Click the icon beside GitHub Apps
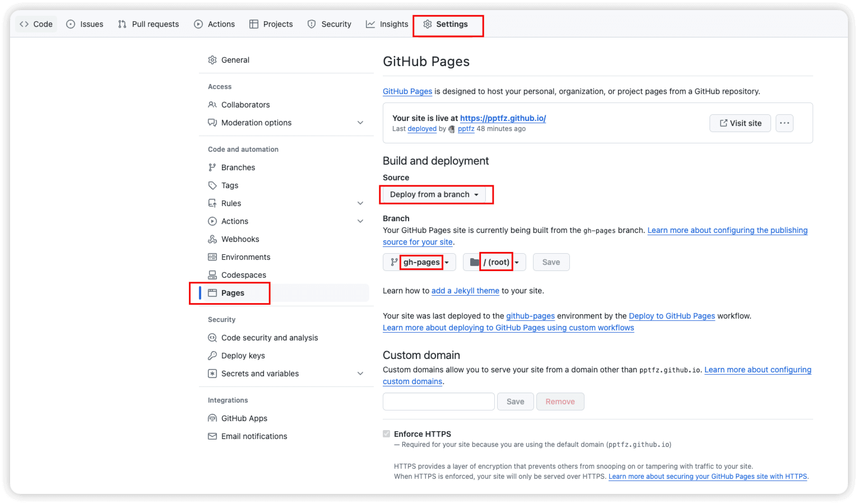 [212, 418]
